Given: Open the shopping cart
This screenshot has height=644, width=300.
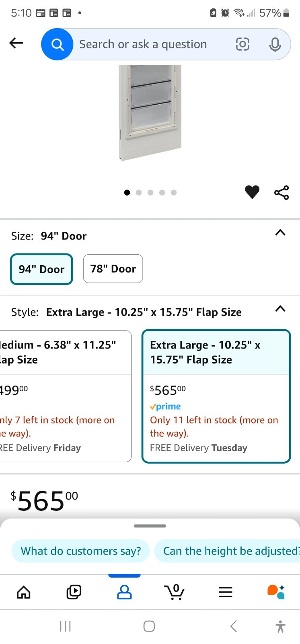Looking at the screenshot, I should coord(174,592).
